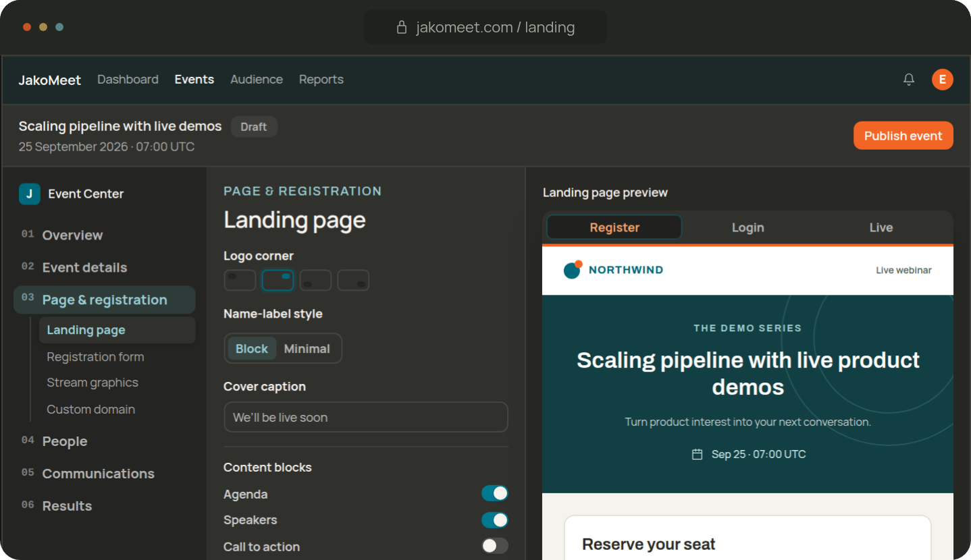Choose Block name-label style

252,349
